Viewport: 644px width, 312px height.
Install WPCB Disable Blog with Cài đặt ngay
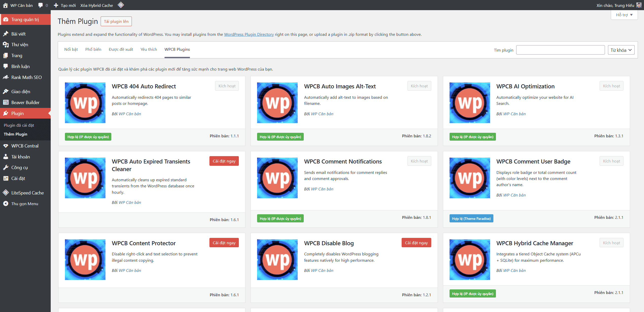point(416,243)
